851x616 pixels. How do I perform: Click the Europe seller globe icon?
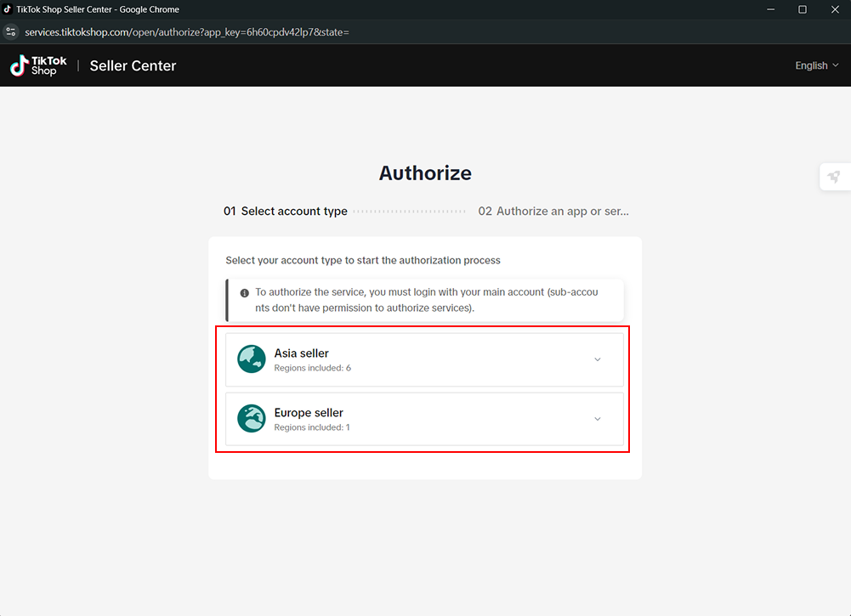click(x=252, y=419)
